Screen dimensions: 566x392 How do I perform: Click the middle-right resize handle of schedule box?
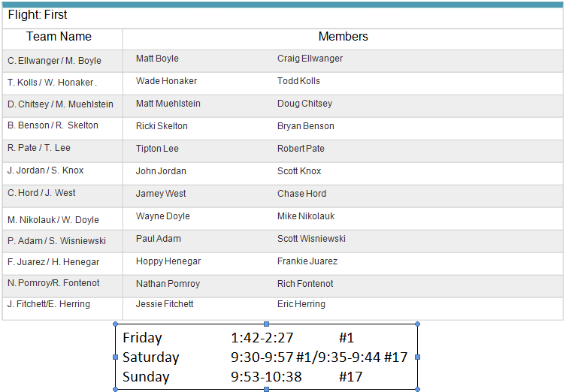click(417, 357)
